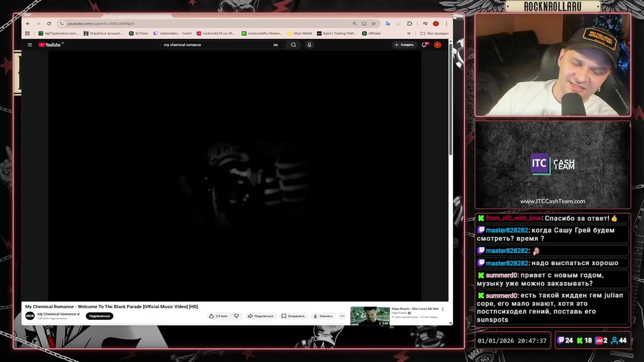Go back with the browser back arrow
Image resolution: width=644 pixels, height=362 pixels.
pyautogui.click(x=28, y=24)
